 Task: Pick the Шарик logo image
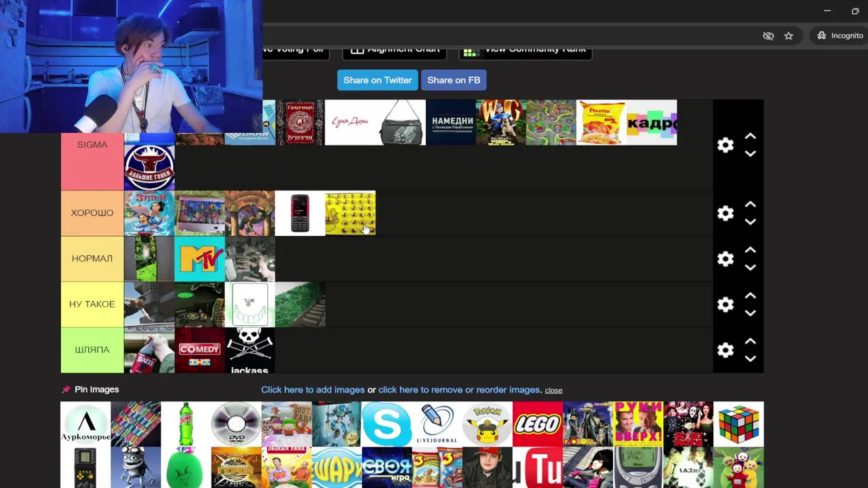coord(336,468)
